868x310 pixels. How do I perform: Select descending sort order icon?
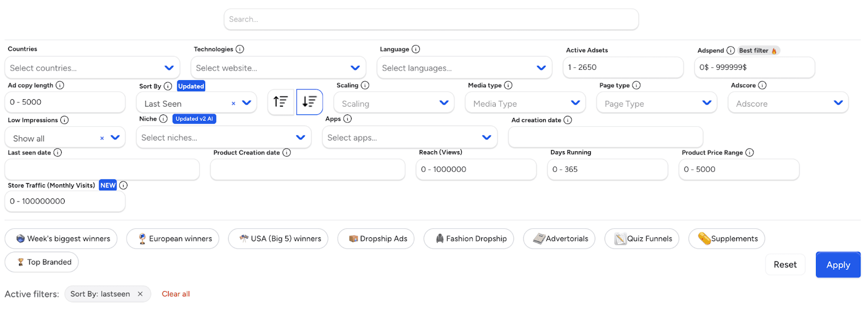[309, 102]
